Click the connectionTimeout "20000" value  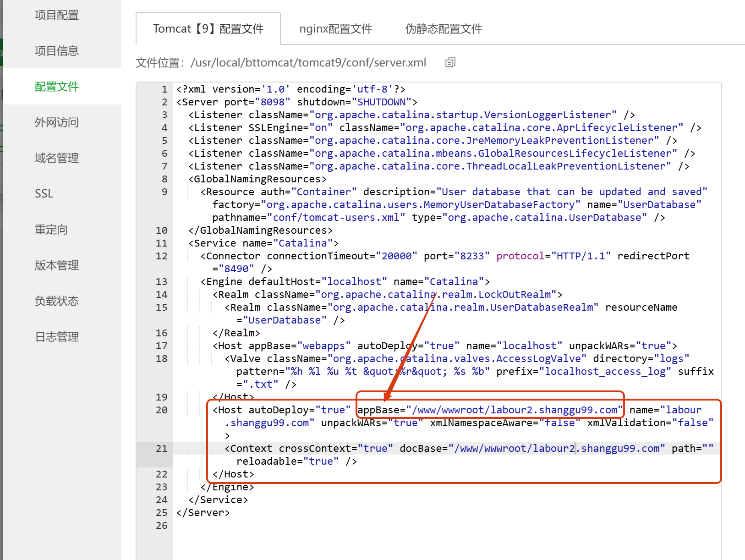396,256
